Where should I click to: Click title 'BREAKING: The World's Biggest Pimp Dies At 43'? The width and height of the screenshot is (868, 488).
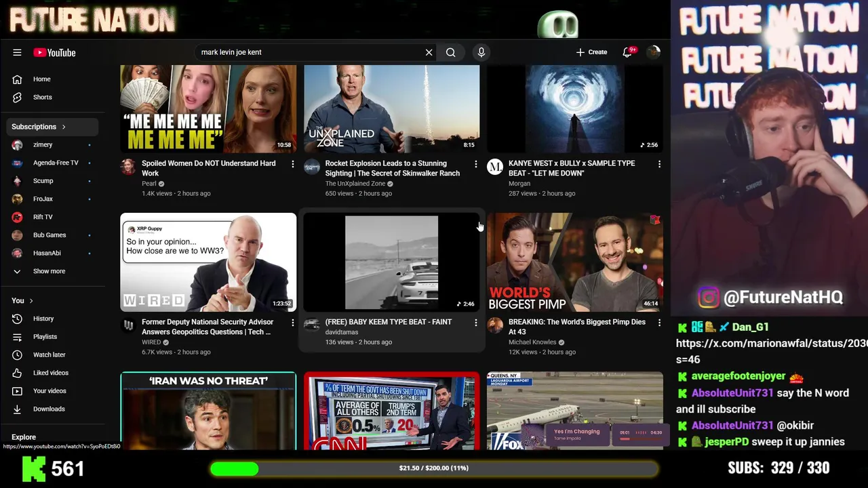[x=577, y=327]
